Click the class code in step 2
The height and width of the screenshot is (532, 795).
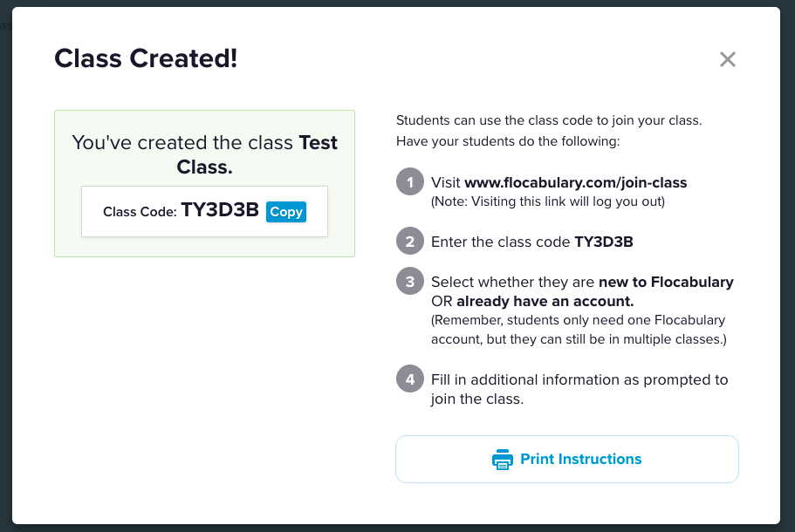tap(603, 242)
